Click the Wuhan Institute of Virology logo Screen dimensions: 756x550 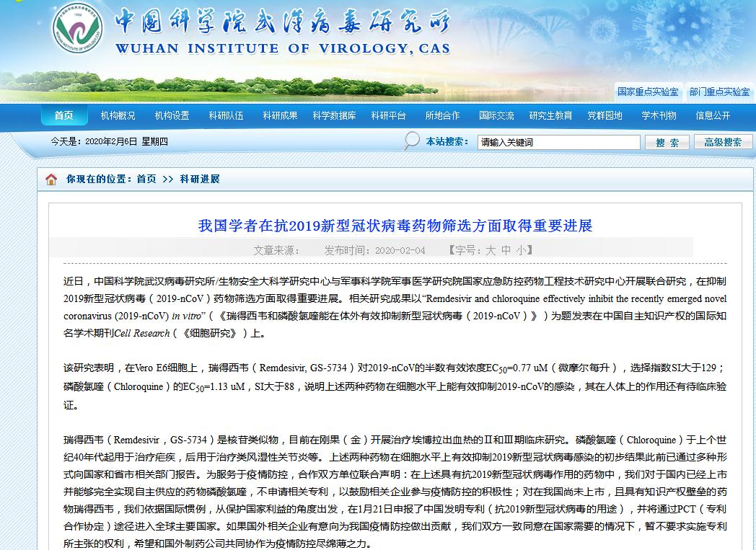[x=77, y=30]
